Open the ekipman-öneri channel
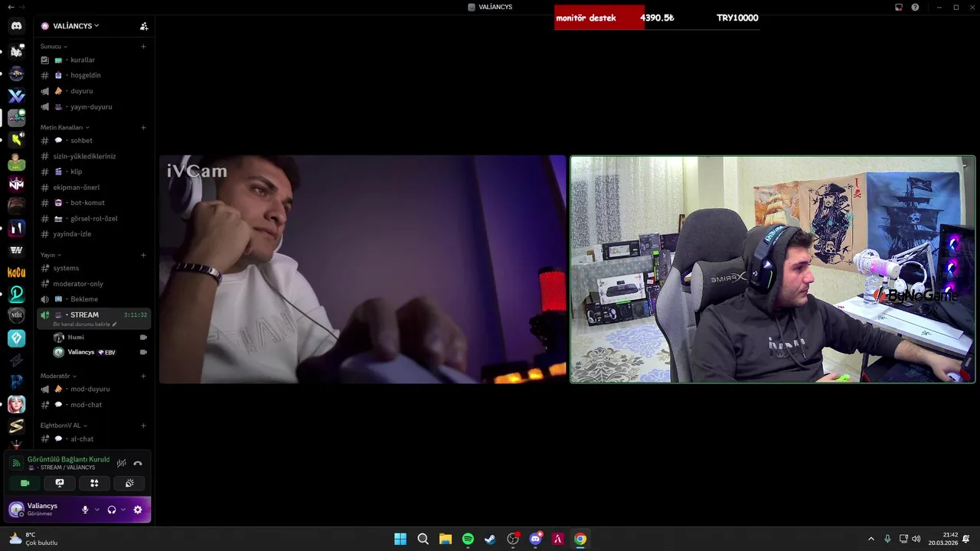Viewport: 980px width, 551px height. coord(94,187)
